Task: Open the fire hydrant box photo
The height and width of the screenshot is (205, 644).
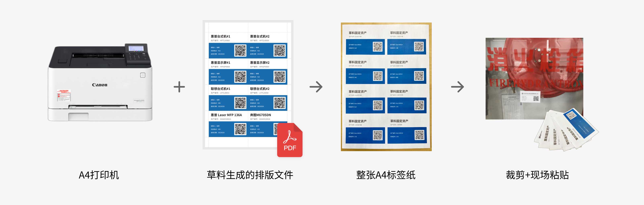Action: tap(534, 79)
